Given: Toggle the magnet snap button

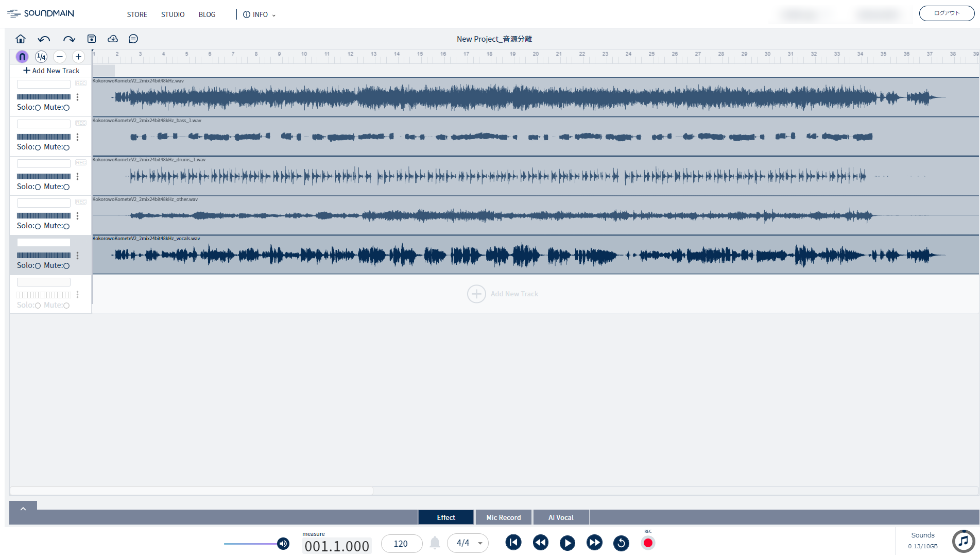Looking at the screenshot, I should (x=22, y=57).
